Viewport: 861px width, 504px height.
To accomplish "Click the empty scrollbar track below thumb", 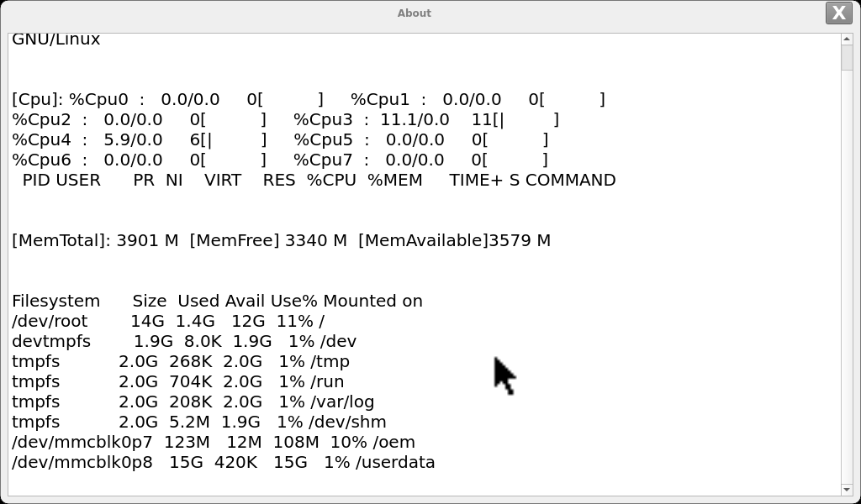I will tap(846, 277).
